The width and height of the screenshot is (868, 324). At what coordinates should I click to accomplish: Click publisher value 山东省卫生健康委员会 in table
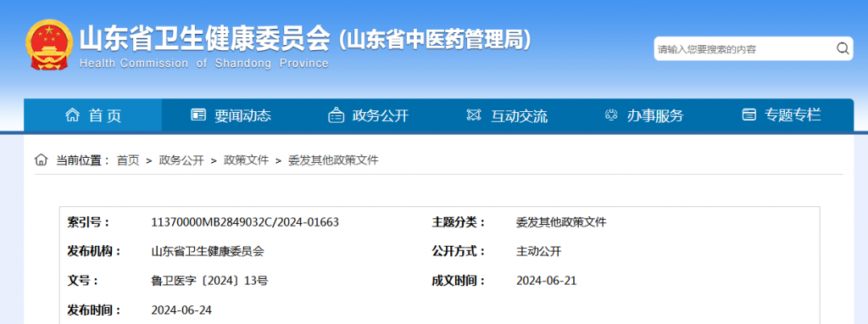click(208, 251)
